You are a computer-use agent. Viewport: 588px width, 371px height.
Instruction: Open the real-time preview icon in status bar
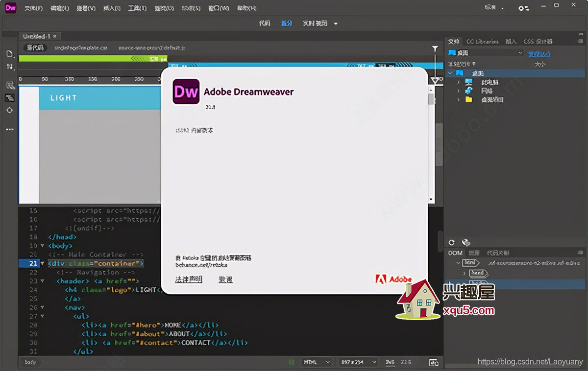(433, 362)
